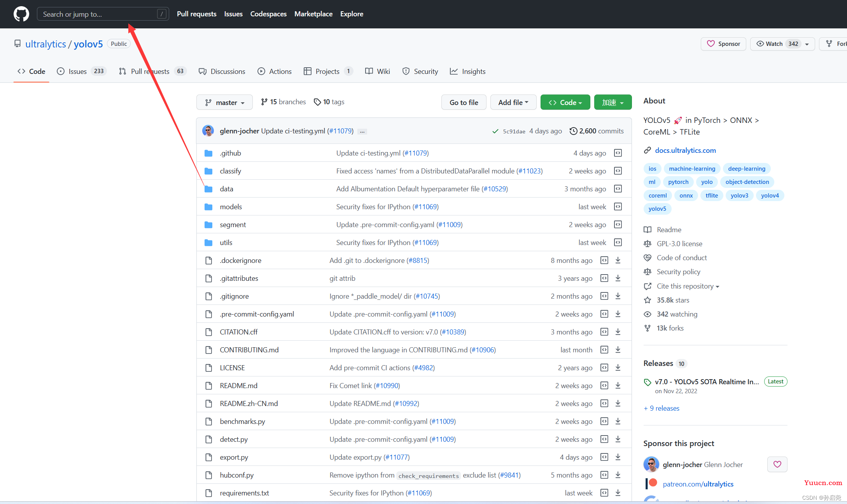This screenshot has height=504, width=847.
Task: Open the Security tab
Action: click(420, 71)
